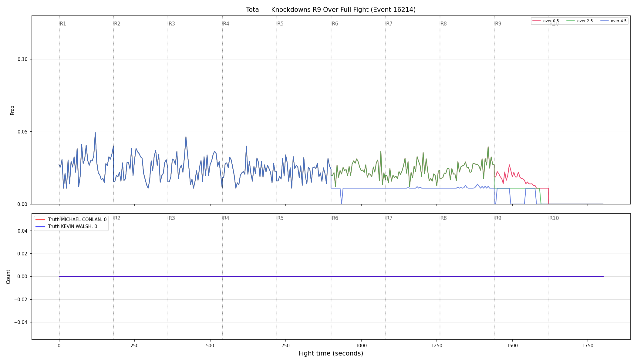The width and height of the screenshot is (637, 364).
Task: Click the R6 marker in bottom chart
Action: click(x=335, y=218)
